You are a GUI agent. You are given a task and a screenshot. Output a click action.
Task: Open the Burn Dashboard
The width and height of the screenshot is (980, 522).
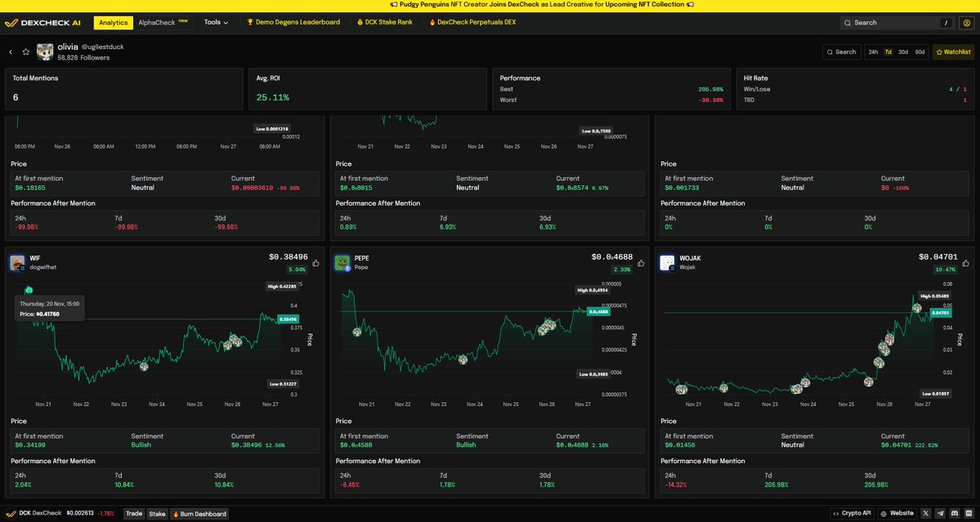click(x=199, y=514)
